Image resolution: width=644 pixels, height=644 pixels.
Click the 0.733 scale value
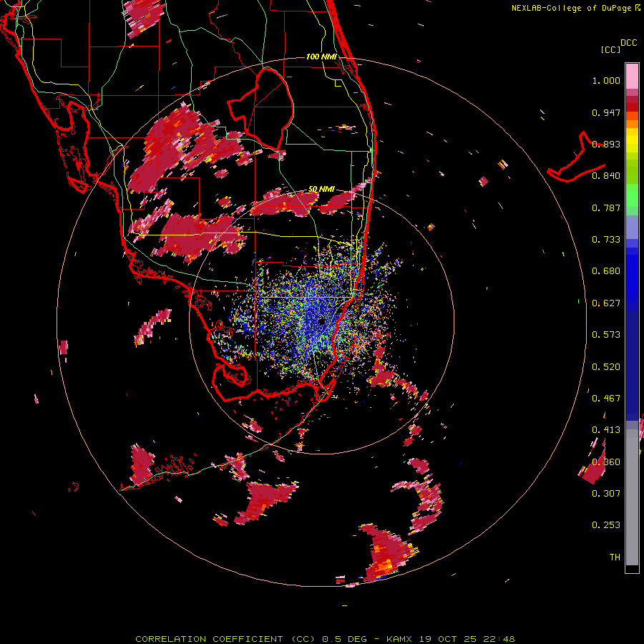(606, 240)
